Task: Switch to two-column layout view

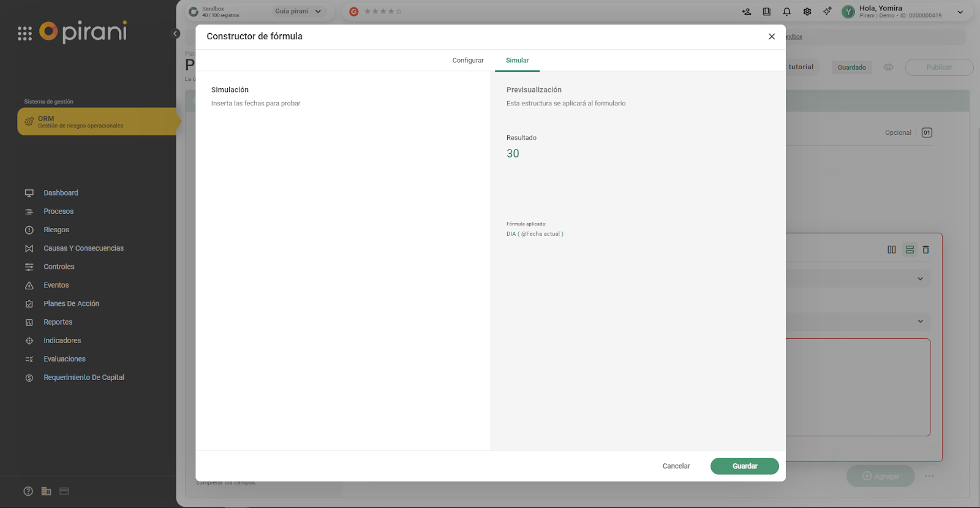Action: (x=891, y=249)
